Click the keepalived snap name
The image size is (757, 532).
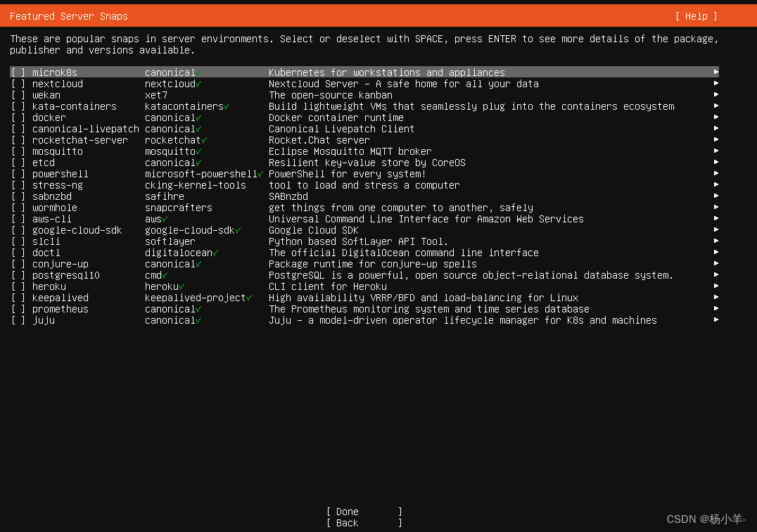coord(61,298)
